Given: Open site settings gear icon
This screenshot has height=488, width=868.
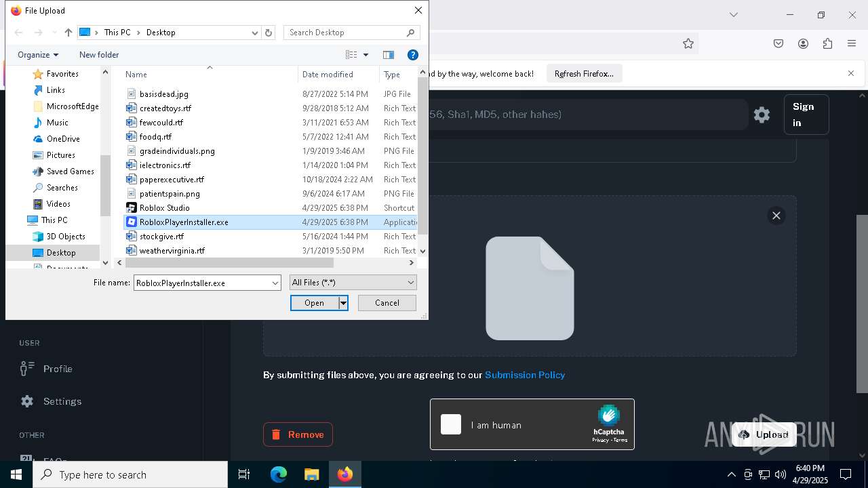Looking at the screenshot, I should tap(762, 115).
